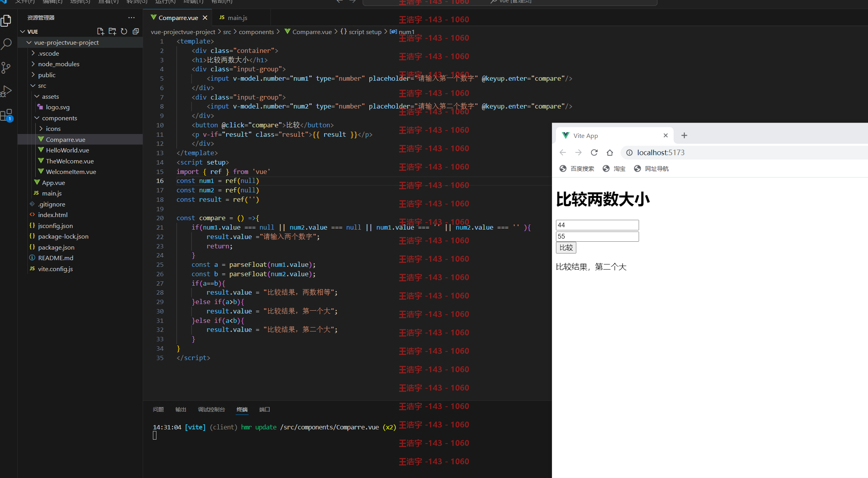Open Source Control view in activity bar
This screenshot has height=478, width=868.
[x=6, y=68]
